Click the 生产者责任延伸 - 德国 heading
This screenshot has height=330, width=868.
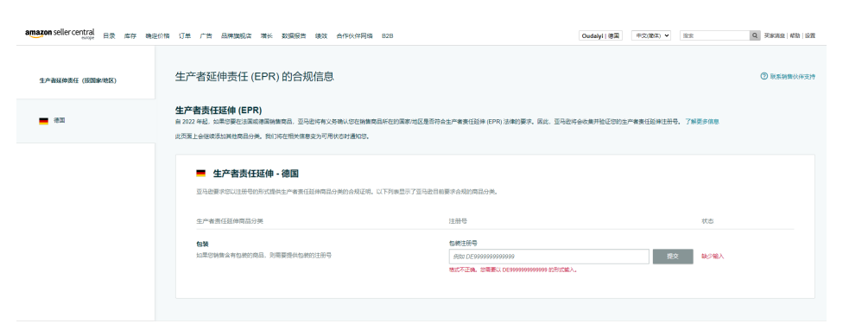point(256,174)
